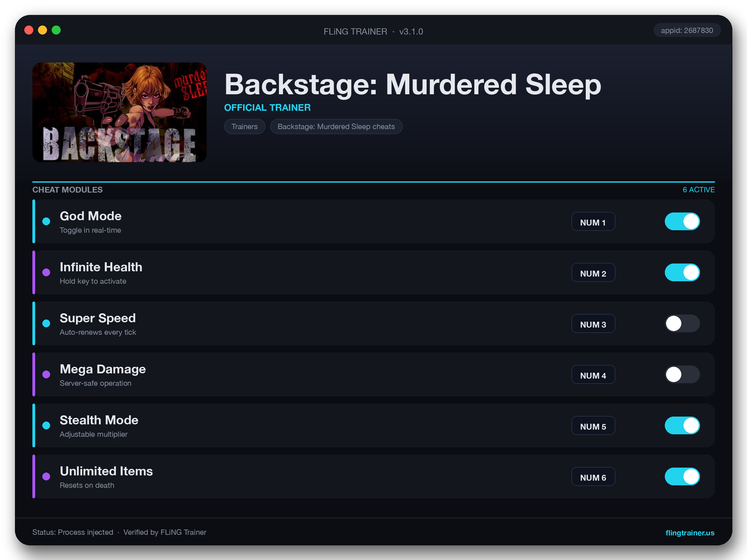Disable the Infinite Health switch
The image size is (747, 560).
coord(682,273)
